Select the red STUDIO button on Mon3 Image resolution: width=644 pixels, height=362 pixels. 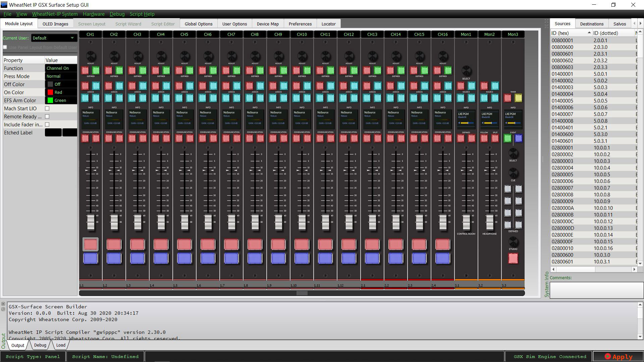[x=513, y=258]
